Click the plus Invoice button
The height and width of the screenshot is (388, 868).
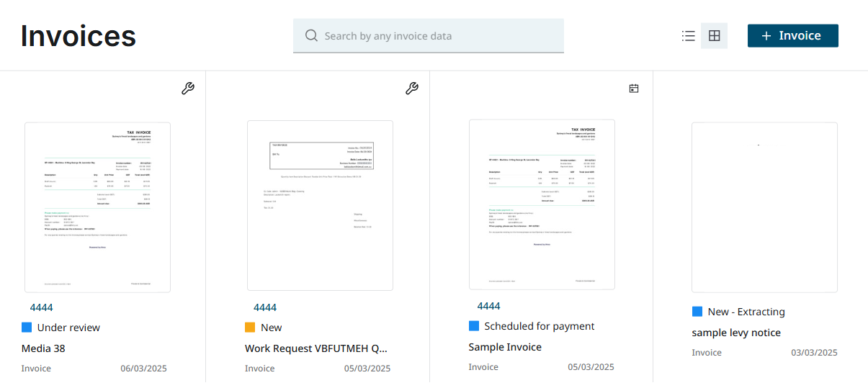792,36
